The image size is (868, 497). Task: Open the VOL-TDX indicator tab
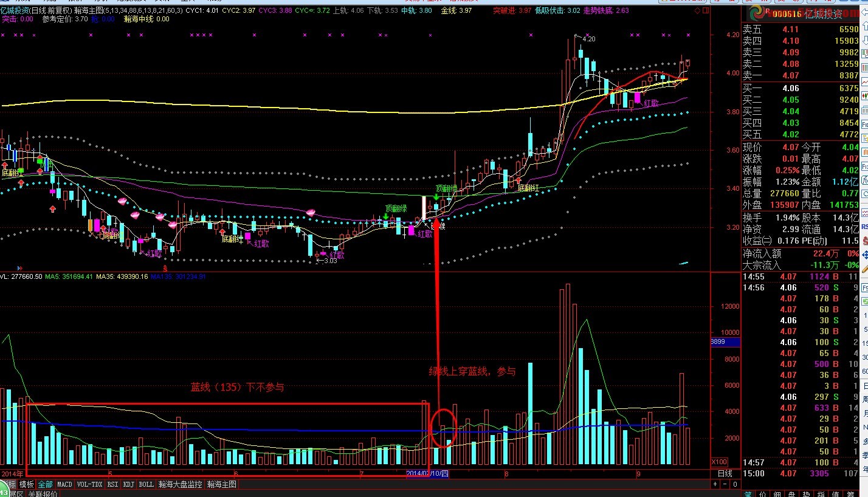point(89,484)
